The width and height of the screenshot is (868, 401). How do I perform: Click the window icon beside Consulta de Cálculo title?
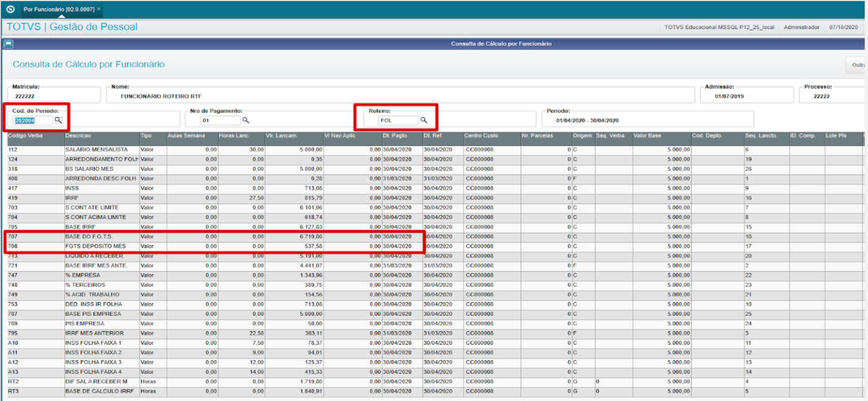[9, 44]
